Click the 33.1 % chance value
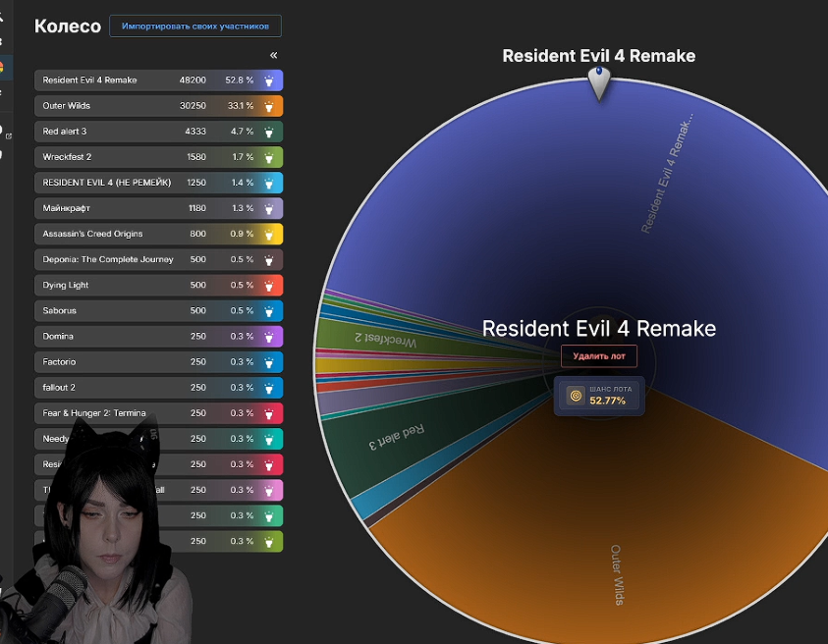The width and height of the screenshot is (828, 644). pos(241,106)
